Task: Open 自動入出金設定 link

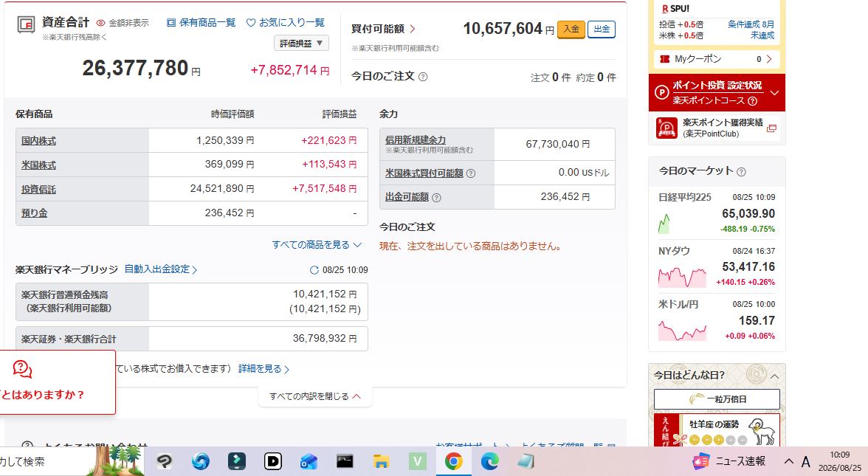Action: (161, 269)
